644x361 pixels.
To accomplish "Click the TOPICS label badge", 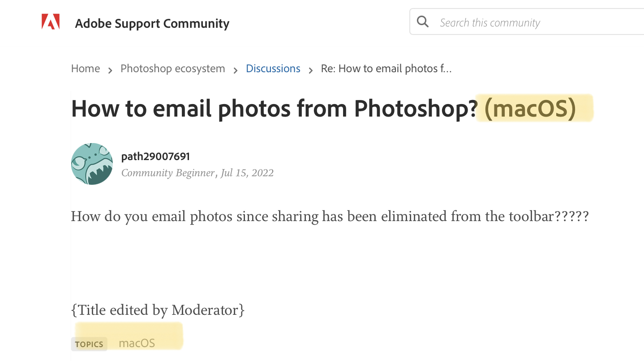I will (89, 344).
